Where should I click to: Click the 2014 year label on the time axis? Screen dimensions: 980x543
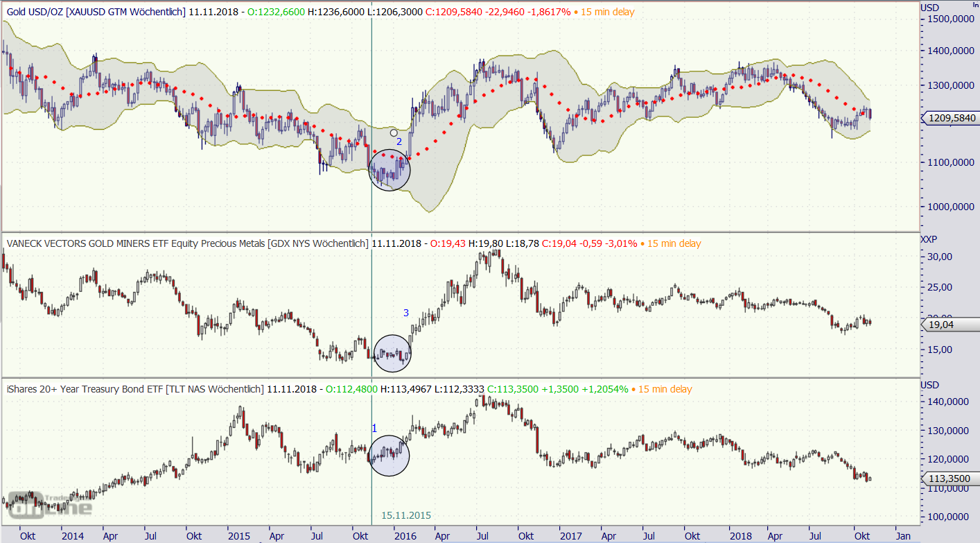tap(72, 536)
